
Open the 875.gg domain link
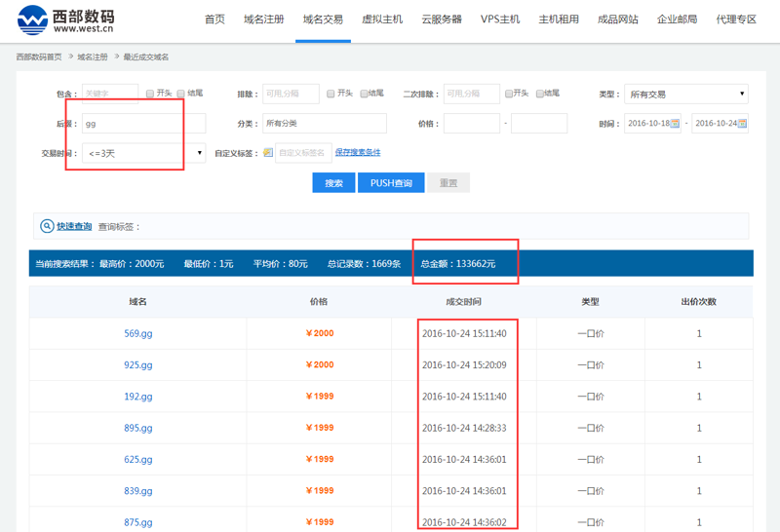click(138, 522)
